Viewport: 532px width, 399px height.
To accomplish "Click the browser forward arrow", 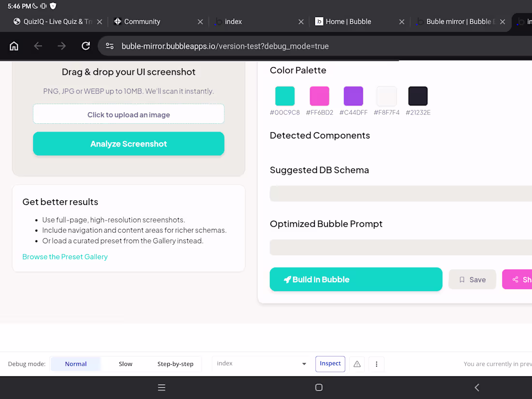I will (x=62, y=46).
